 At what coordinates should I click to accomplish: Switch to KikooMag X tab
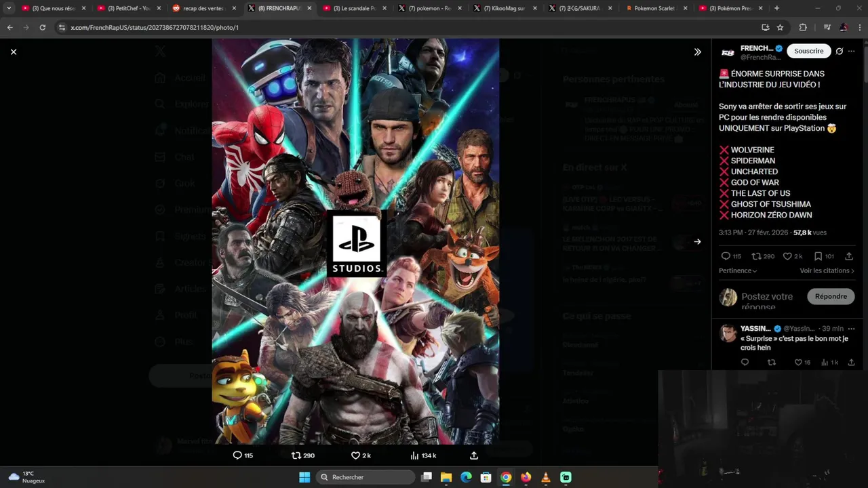pos(505,8)
